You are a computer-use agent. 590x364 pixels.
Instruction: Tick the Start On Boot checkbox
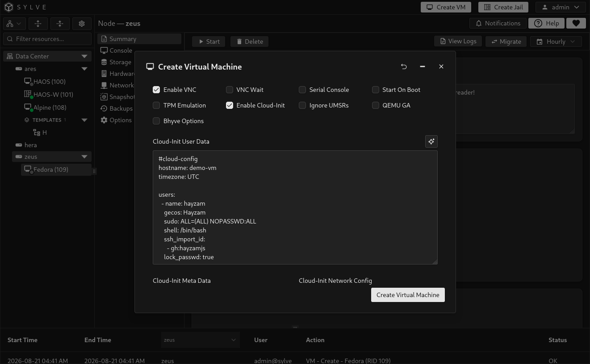pos(376,90)
